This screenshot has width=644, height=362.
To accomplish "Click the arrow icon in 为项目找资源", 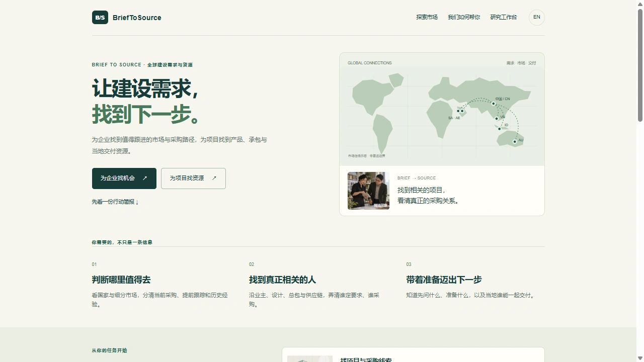I will 214,178.
